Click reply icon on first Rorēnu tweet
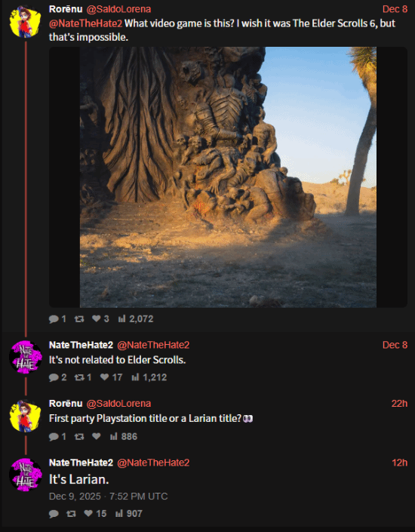The height and width of the screenshot is (532, 415). click(x=54, y=319)
